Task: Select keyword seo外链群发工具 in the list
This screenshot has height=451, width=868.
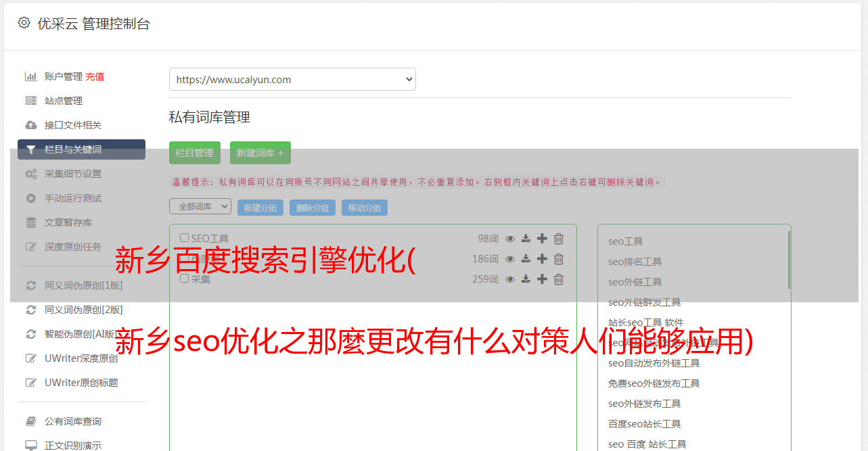Action: [x=644, y=302]
